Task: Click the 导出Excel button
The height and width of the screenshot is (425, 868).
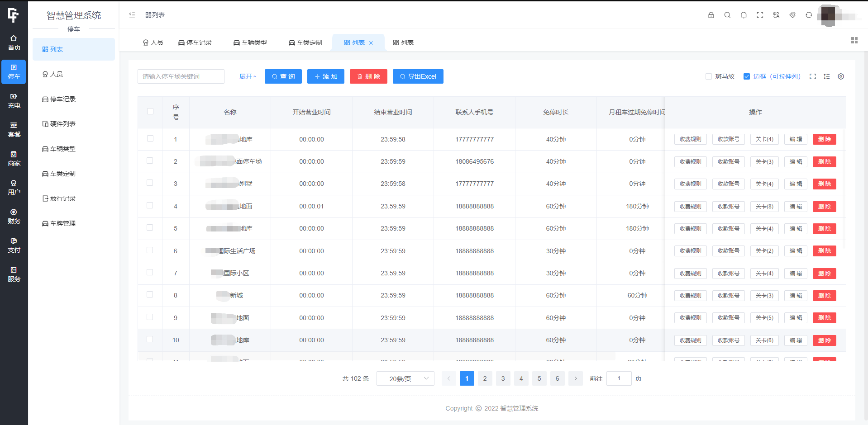Action: [418, 76]
